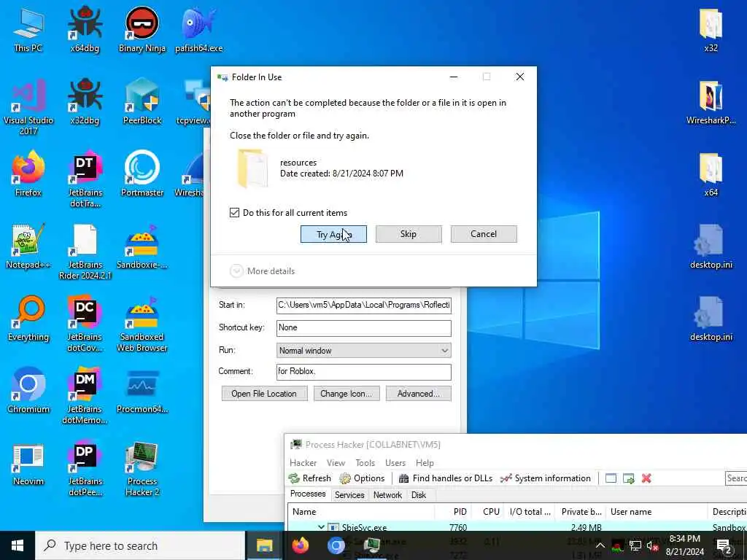Open the Windows Start menu
Image resolution: width=747 pixels, height=560 pixels.
[x=18, y=545]
